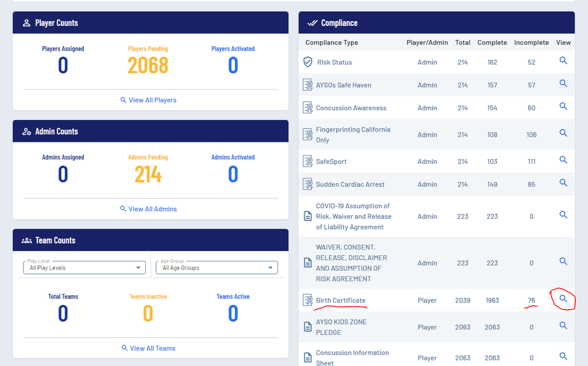The height and width of the screenshot is (366, 588).
Task: Click the Birth Certificate compliance type name
Action: coord(341,300)
